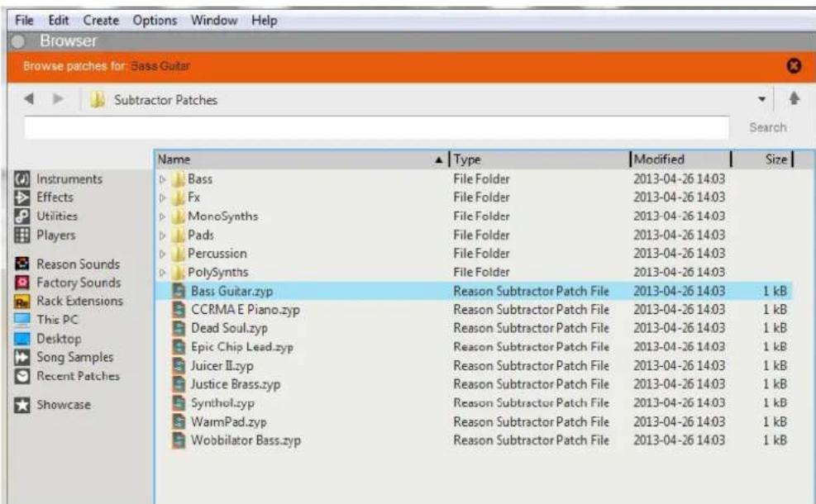Click the Song Samples label
The height and width of the screenshot is (504, 816).
pos(75,357)
